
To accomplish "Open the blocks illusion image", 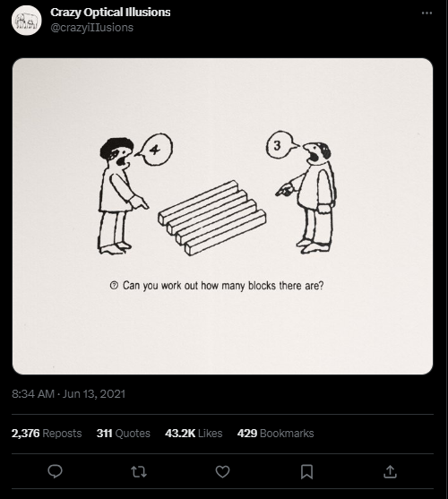I will [222, 216].
